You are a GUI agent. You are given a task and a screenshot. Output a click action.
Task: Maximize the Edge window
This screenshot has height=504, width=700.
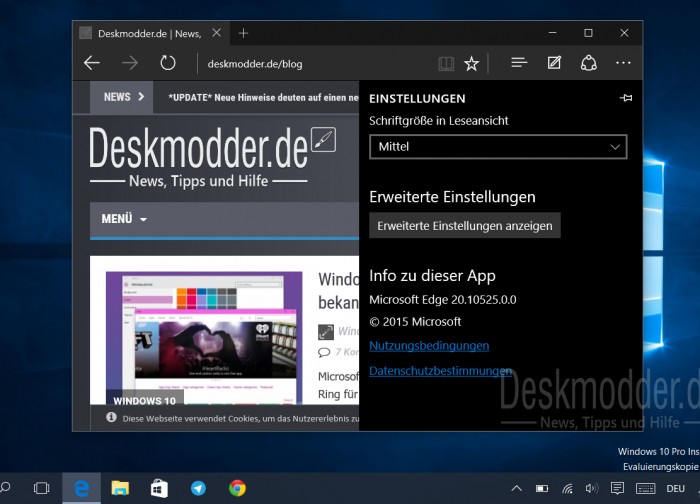[588, 33]
